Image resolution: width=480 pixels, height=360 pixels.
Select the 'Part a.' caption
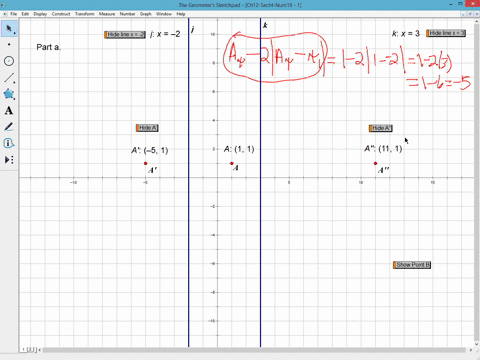pos(49,47)
